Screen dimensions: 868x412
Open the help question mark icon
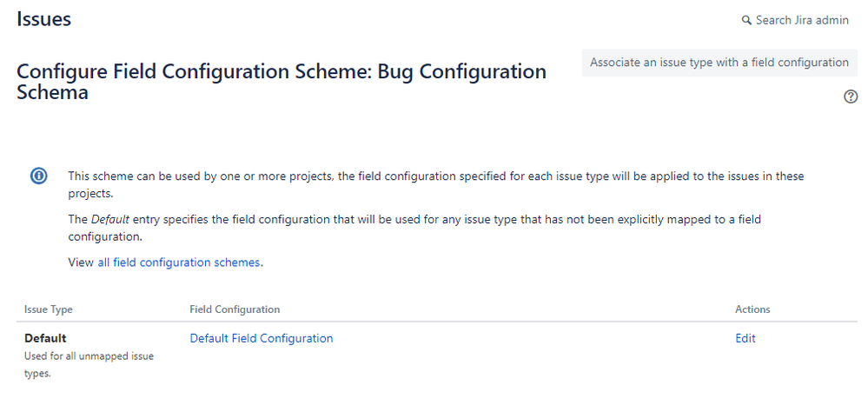(x=851, y=96)
